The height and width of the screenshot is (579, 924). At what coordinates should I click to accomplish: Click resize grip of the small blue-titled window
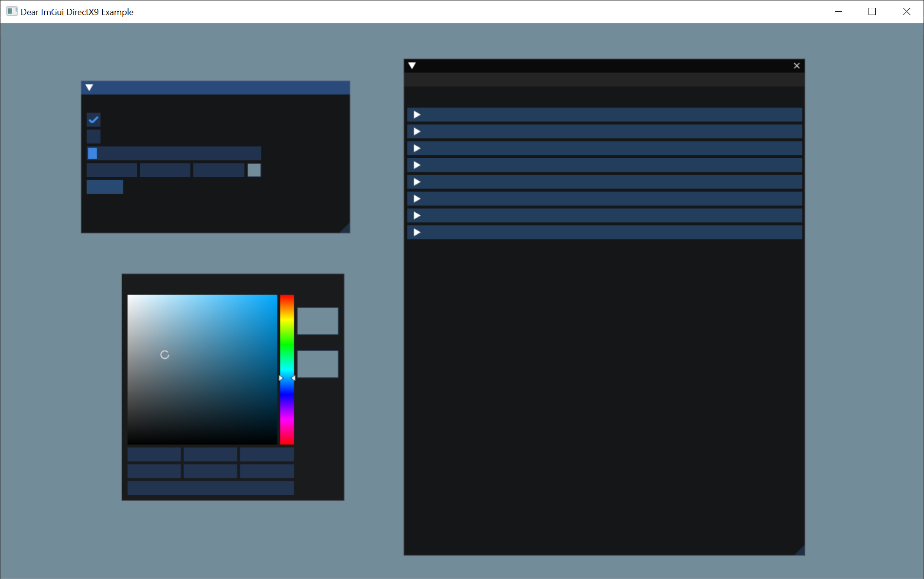point(345,228)
